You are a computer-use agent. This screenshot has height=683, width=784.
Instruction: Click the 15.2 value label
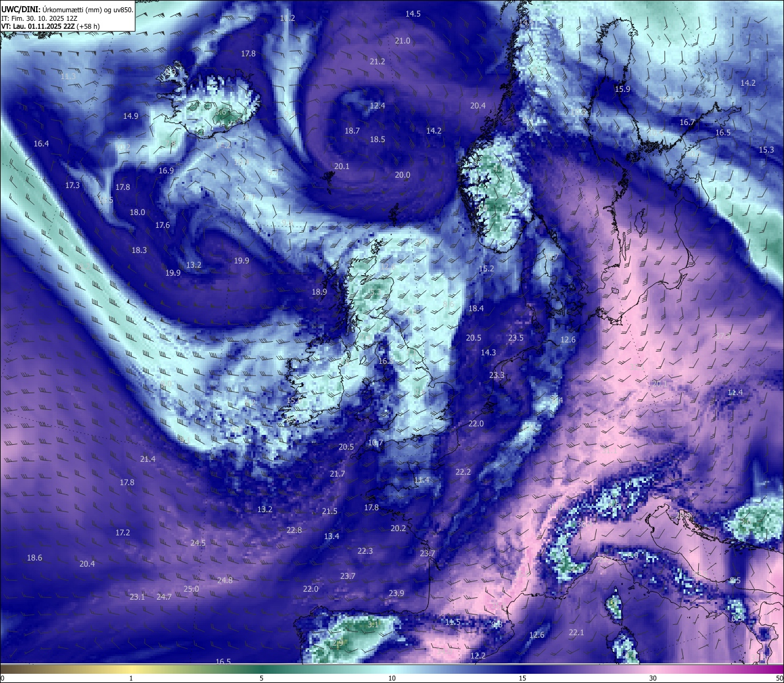[x=486, y=269]
